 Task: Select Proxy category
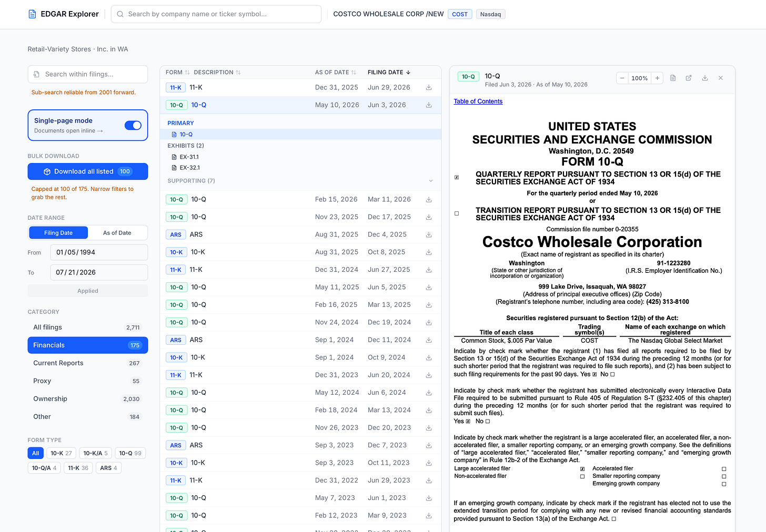(x=88, y=381)
